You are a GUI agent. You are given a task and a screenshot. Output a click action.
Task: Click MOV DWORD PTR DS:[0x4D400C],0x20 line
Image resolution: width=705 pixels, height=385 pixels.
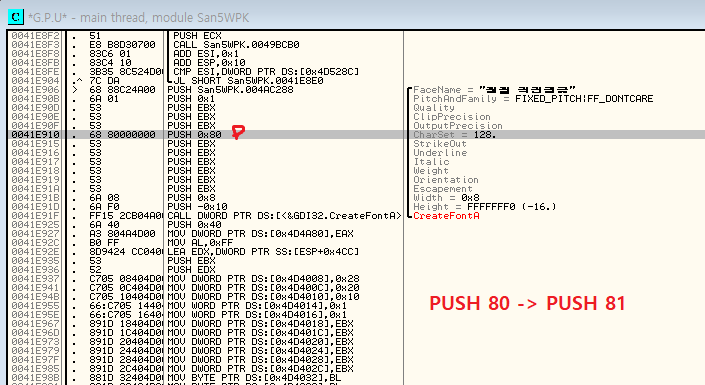pyautogui.click(x=263, y=287)
